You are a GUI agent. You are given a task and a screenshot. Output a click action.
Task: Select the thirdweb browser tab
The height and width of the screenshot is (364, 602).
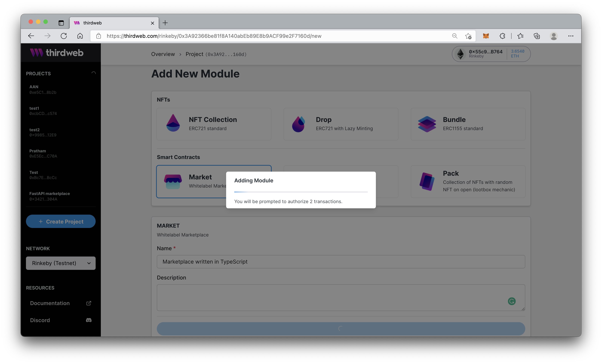point(114,23)
